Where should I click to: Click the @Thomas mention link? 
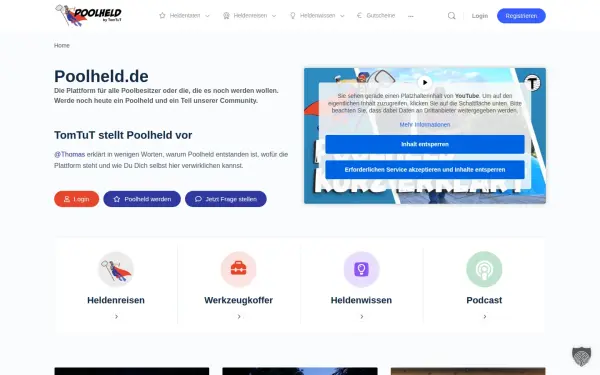coord(69,154)
